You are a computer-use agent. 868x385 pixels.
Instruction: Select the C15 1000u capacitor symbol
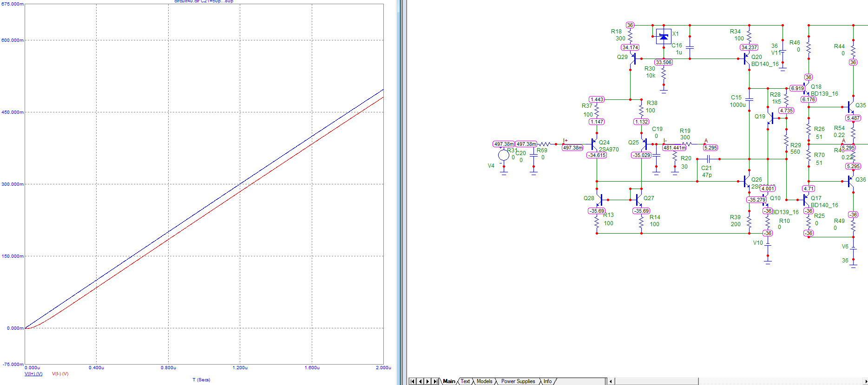[749, 99]
